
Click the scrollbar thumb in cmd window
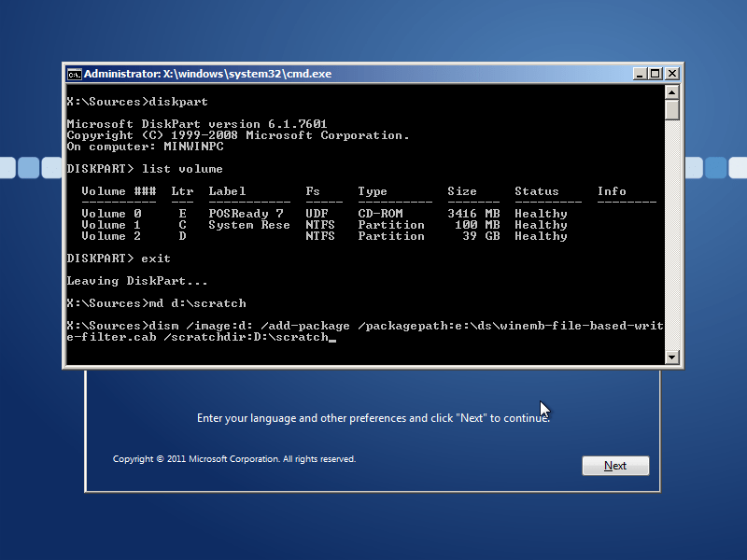pos(671,109)
